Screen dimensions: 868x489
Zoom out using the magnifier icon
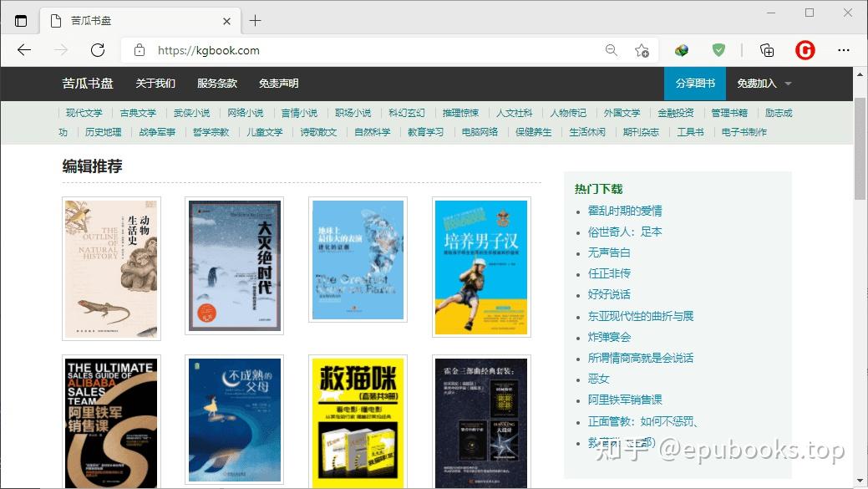tap(612, 50)
